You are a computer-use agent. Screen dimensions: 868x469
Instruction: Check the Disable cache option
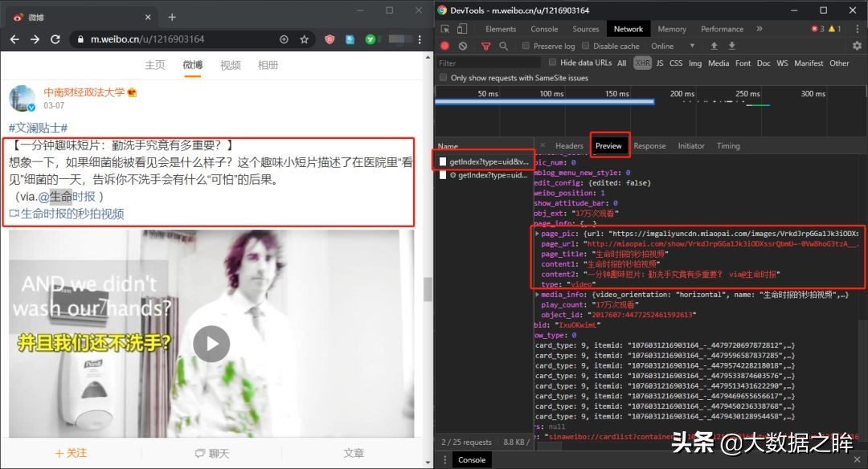click(x=584, y=46)
